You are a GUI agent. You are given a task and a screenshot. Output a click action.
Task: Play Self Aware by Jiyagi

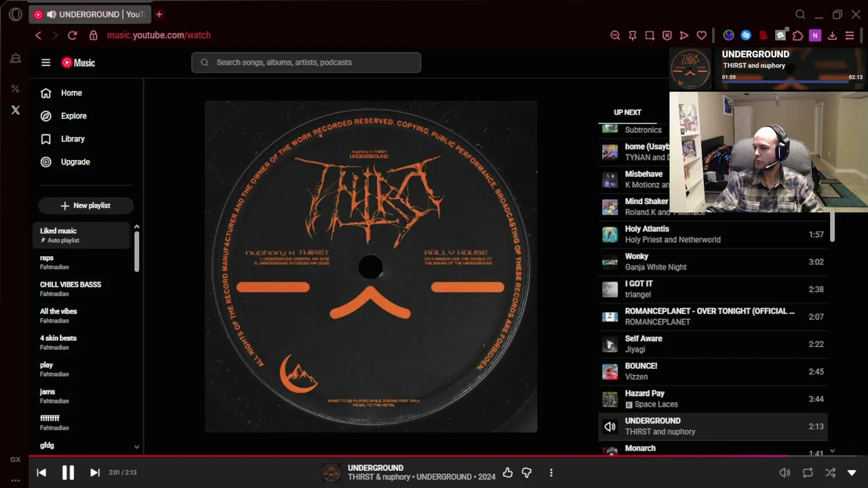tap(713, 344)
